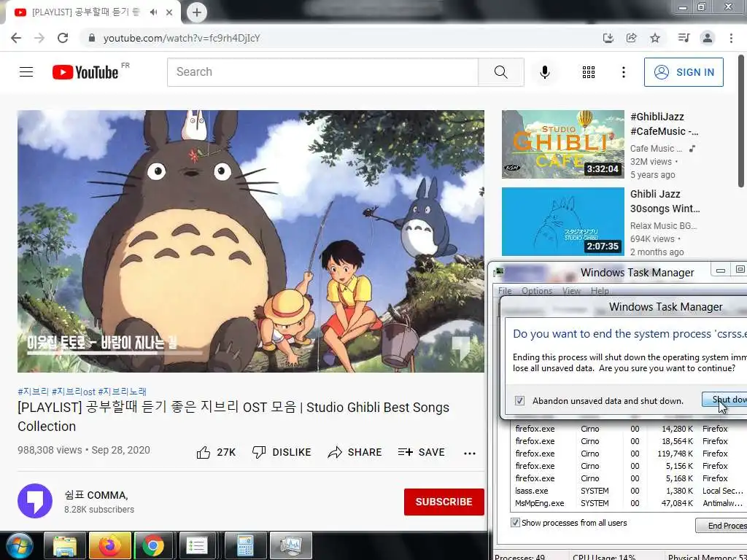The image size is (747, 560).
Task: Select firefox.exe row using 119,748 K
Action: click(630, 454)
